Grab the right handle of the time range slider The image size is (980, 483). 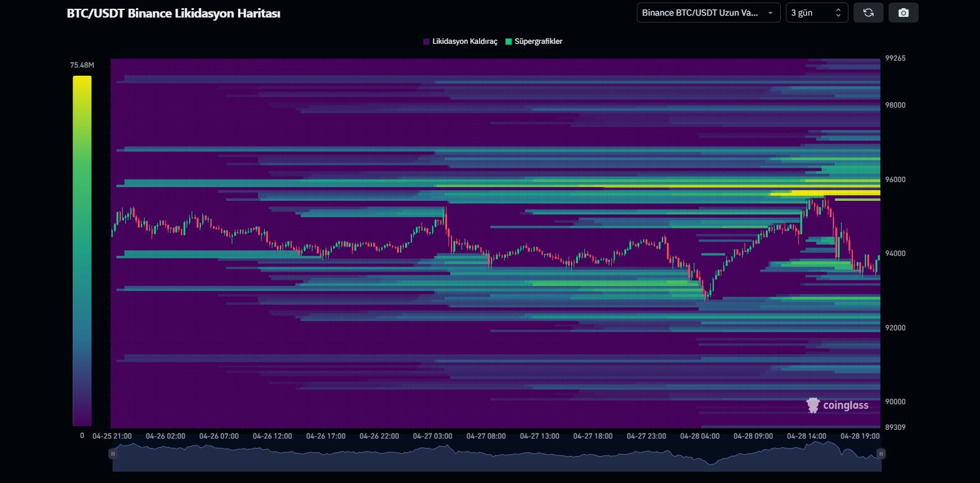tap(880, 454)
